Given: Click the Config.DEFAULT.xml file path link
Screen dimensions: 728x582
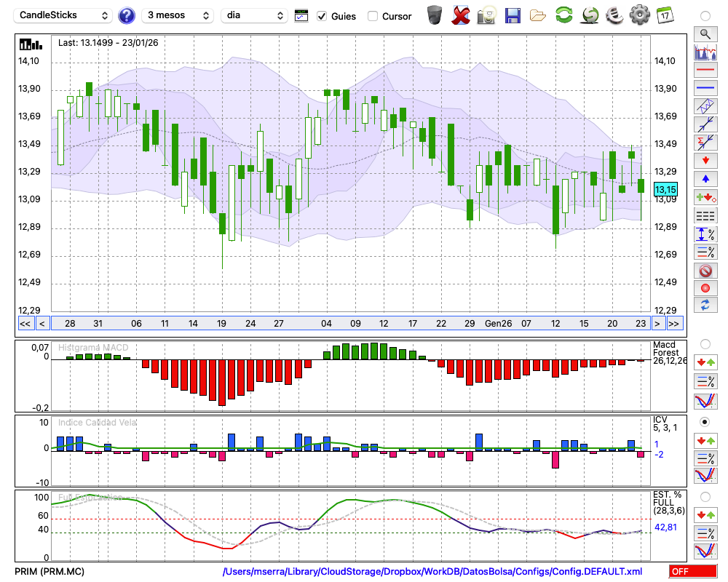Looking at the screenshot, I should 432,572.
